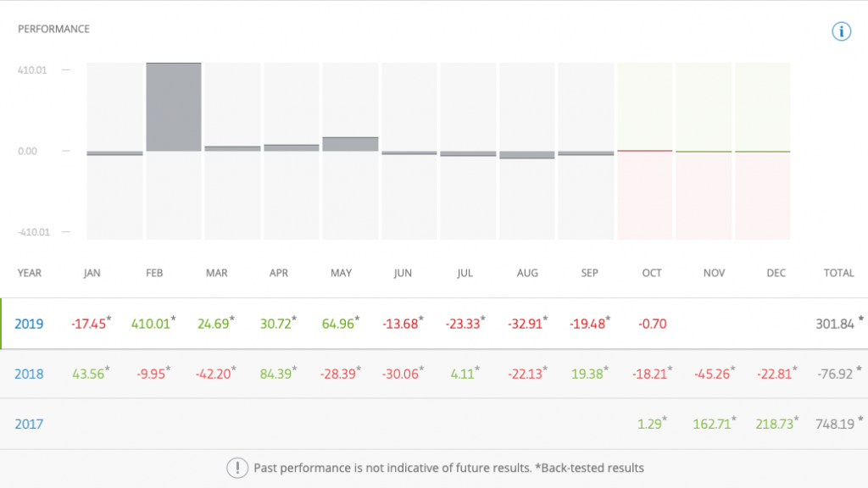Click the 2017 total value 748.19
Screen dimensions: 868x488
click(835, 424)
